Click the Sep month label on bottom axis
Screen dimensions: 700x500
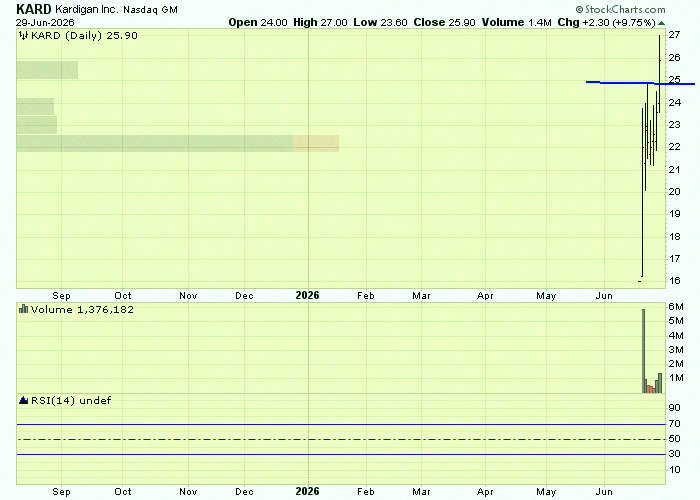(x=61, y=492)
